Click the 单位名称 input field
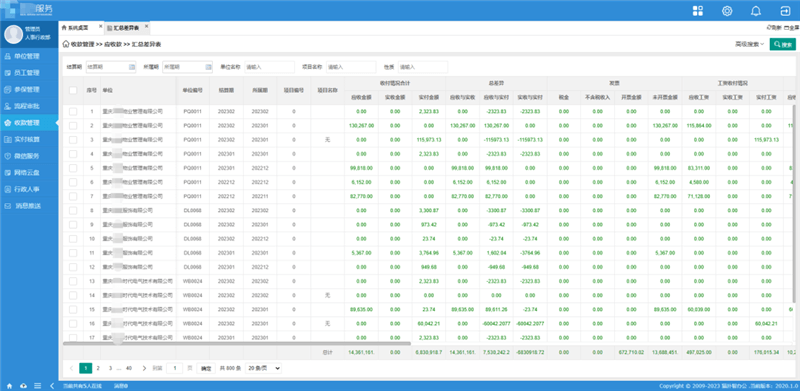Viewport: 800px width, 391px height. tap(269, 67)
